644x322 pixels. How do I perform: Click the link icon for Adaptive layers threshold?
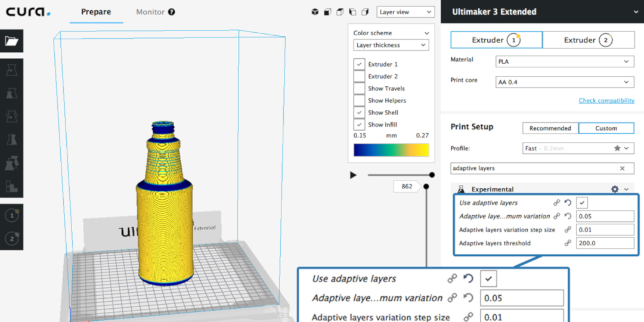[x=568, y=243]
